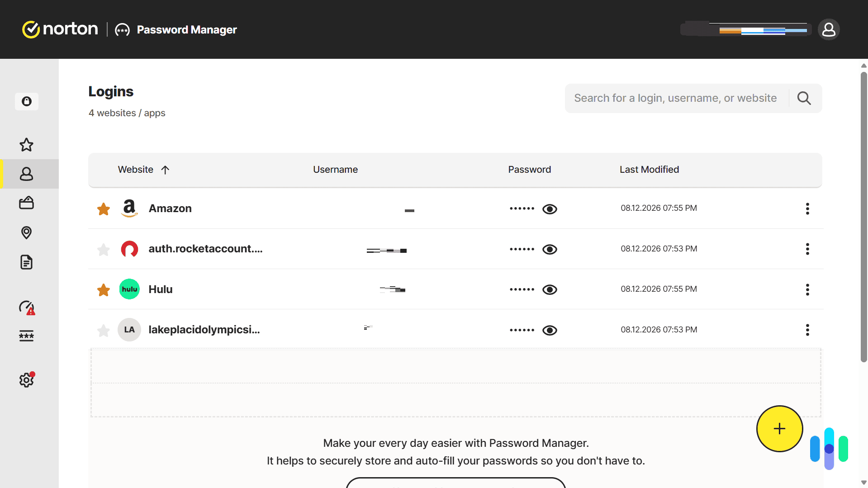Open Safety Dashboard gauge warning icon
This screenshot has width=868, height=488.
tap(27, 308)
